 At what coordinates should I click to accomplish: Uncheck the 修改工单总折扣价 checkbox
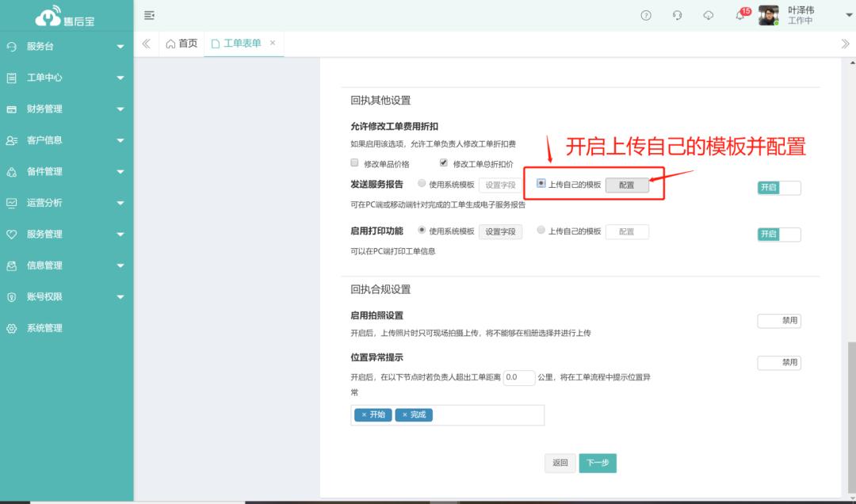point(444,163)
